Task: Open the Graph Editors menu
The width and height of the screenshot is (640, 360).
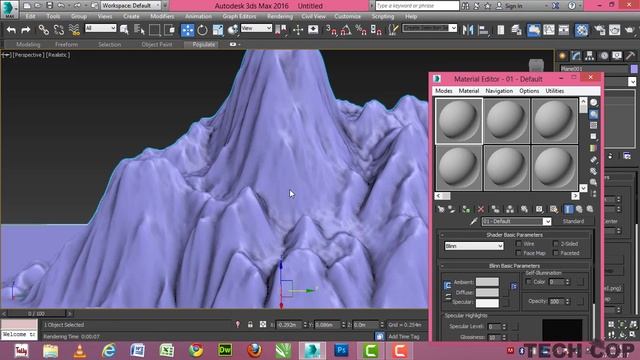Action: click(239, 16)
